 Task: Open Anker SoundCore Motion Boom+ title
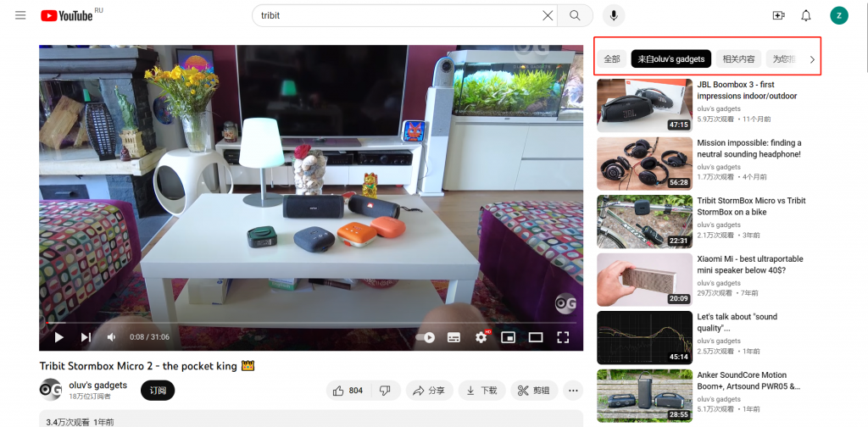pos(749,380)
